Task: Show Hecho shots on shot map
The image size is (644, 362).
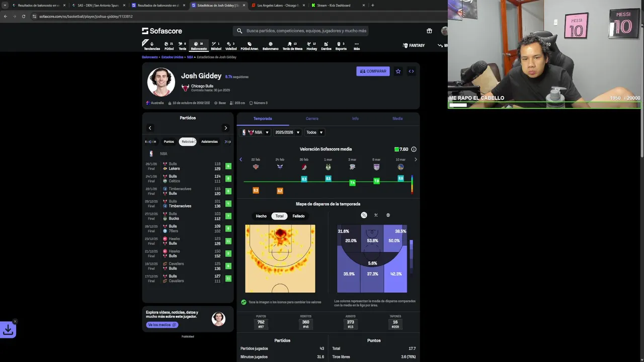Action: tap(261, 216)
